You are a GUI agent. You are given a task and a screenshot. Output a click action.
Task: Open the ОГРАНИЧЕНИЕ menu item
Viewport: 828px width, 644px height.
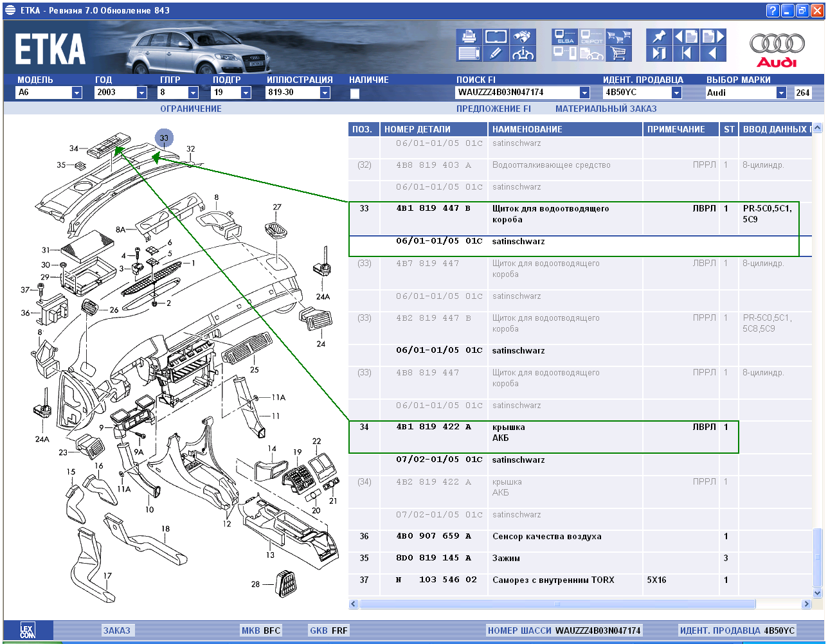pyautogui.click(x=191, y=109)
